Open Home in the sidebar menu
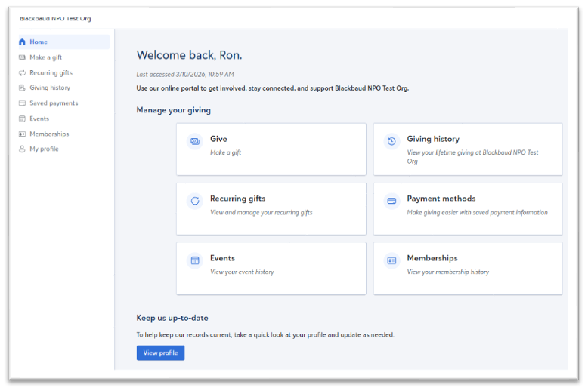This screenshot has height=391, width=588. (x=64, y=42)
